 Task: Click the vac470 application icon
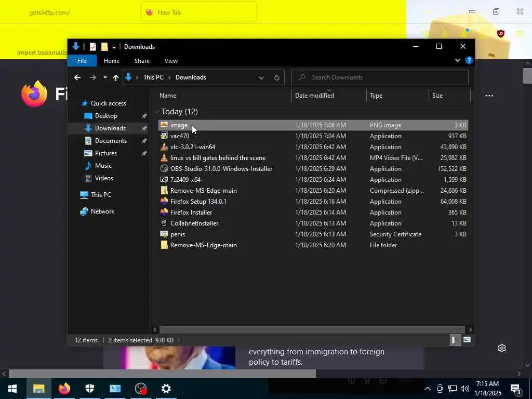(164, 136)
